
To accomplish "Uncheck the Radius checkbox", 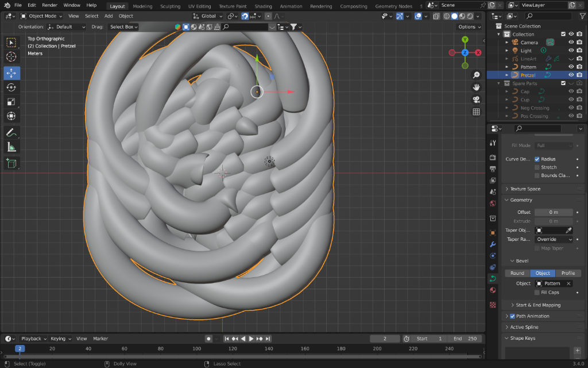I will [537, 159].
